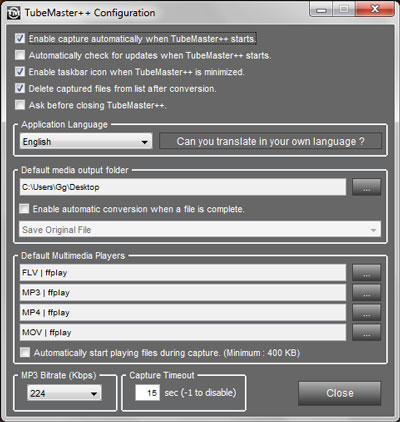Uncheck Enable capture automatically at start
This screenshot has width=400, height=422.
(20, 38)
